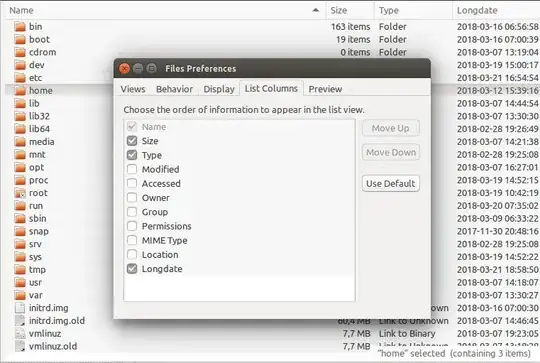Click the media folder icon

pos(20,142)
